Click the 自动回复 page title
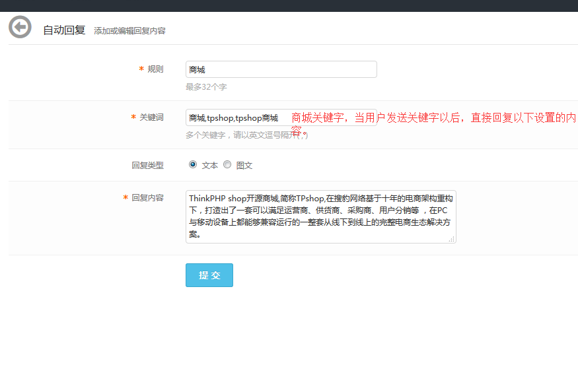Image resolution: width=578 pixels, height=392 pixels. tap(64, 30)
